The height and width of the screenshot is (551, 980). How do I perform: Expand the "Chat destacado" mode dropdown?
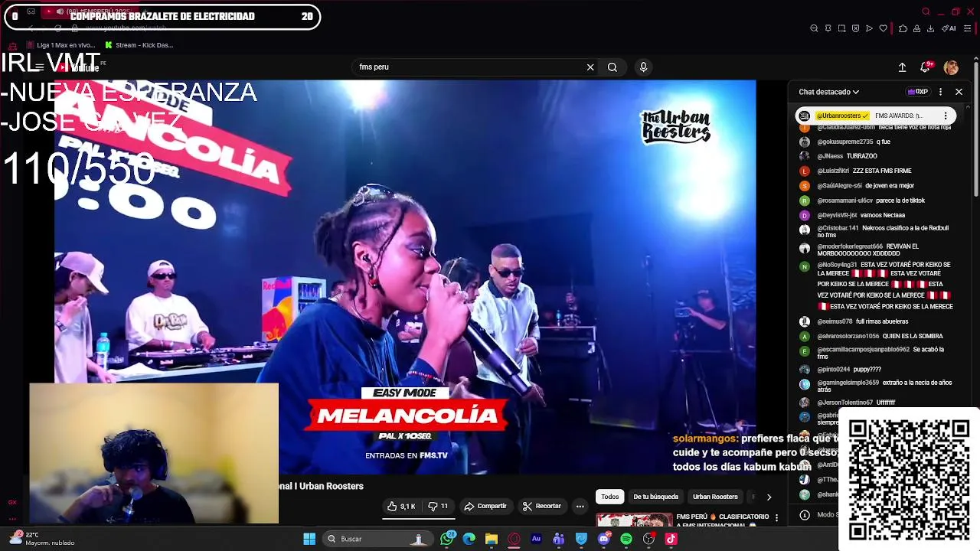[x=828, y=92]
